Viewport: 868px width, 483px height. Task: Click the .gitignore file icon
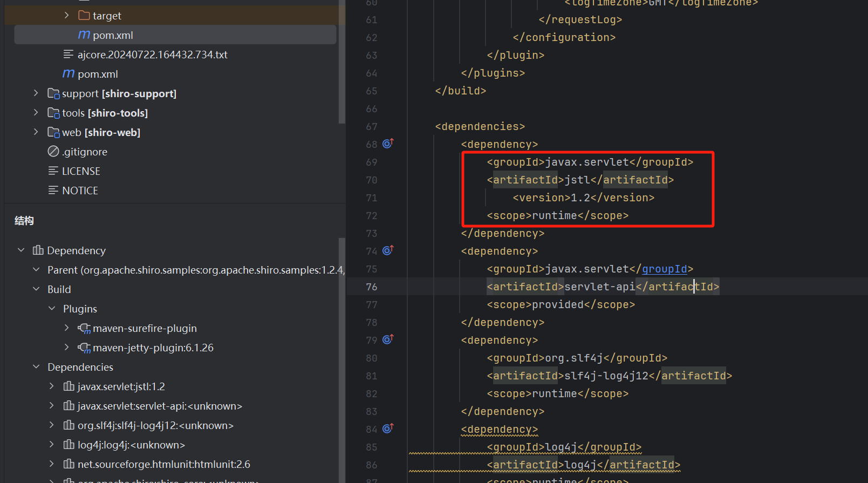(x=53, y=152)
